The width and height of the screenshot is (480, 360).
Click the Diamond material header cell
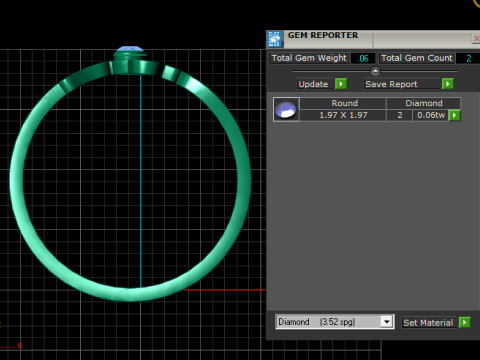coord(424,103)
